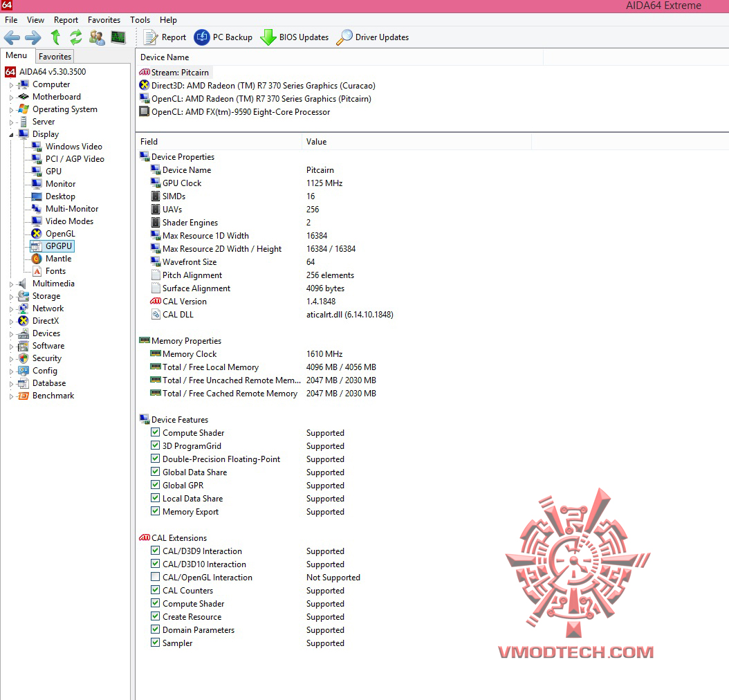Toggle the 3D ProgramGrid checkbox
729x700 pixels.
[x=156, y=445]
